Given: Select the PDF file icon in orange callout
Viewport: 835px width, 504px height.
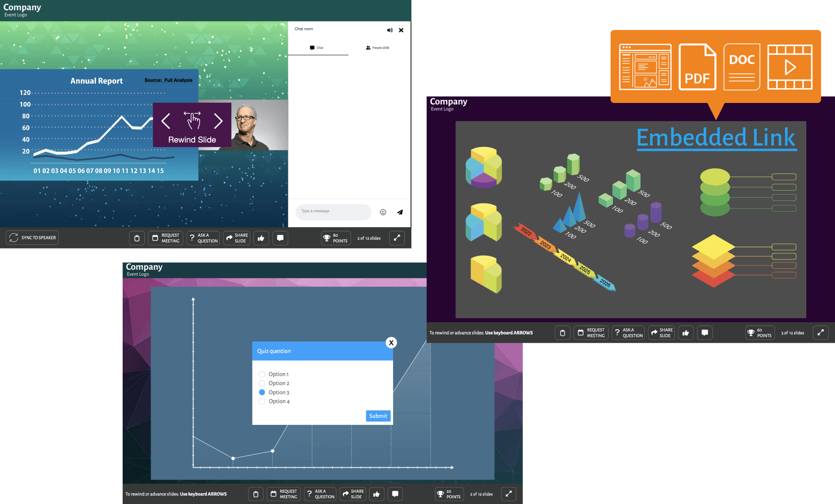Looking at the screenshot, I should tap(698, 66).
